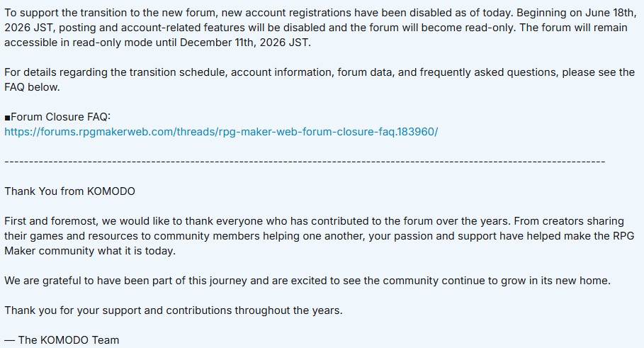Click the dashed divider line
644x348 pixels.
tap(305, 162)
